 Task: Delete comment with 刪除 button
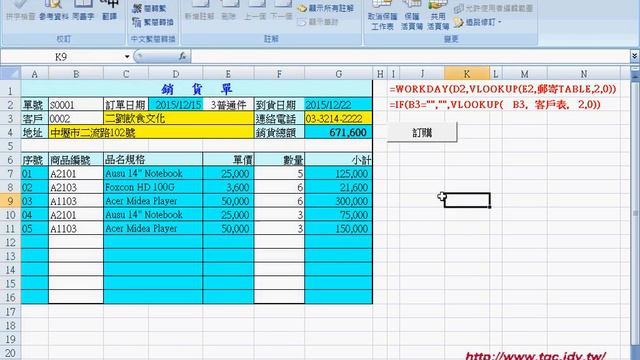[x=229, y=11]
